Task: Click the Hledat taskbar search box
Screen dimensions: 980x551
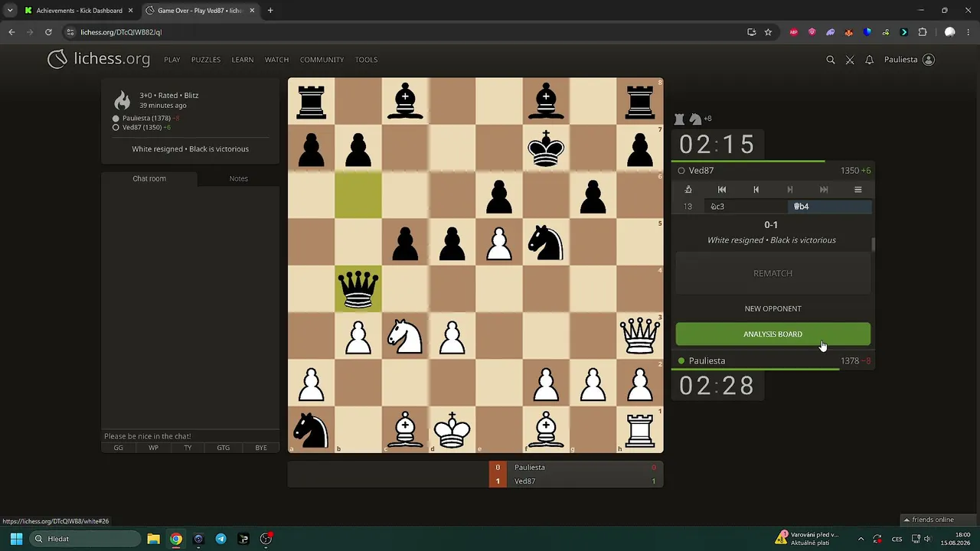Action: click(84, 539)
